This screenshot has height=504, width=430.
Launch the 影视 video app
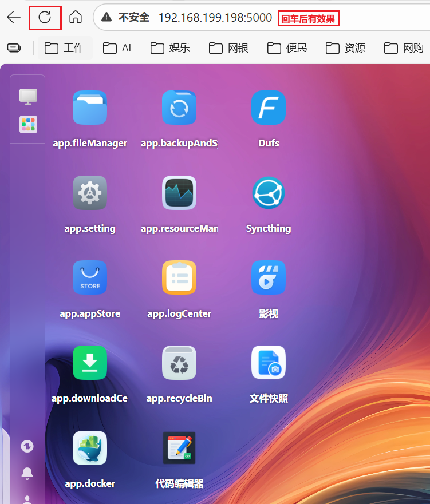coord(269,278)
